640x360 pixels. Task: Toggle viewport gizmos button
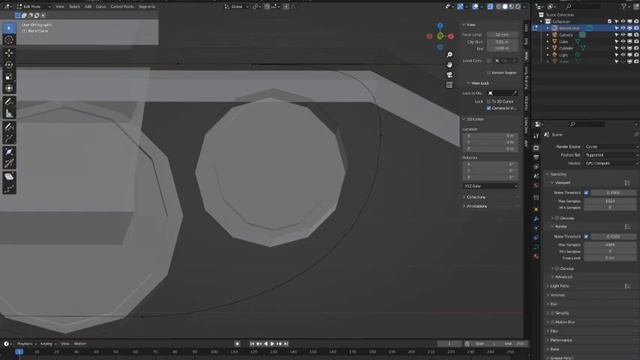[x=460, y=7]
